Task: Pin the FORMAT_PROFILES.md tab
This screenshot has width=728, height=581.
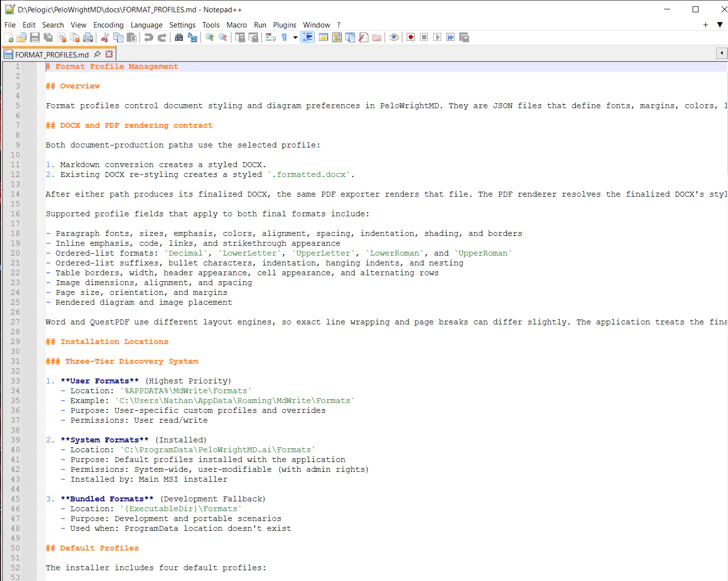Action: (97, 54)
